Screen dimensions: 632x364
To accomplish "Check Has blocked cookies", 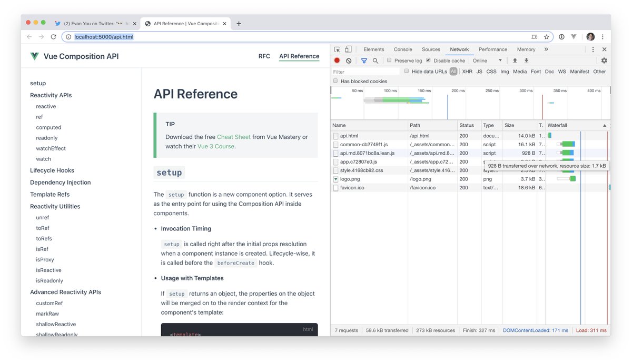I will [335, 81].
